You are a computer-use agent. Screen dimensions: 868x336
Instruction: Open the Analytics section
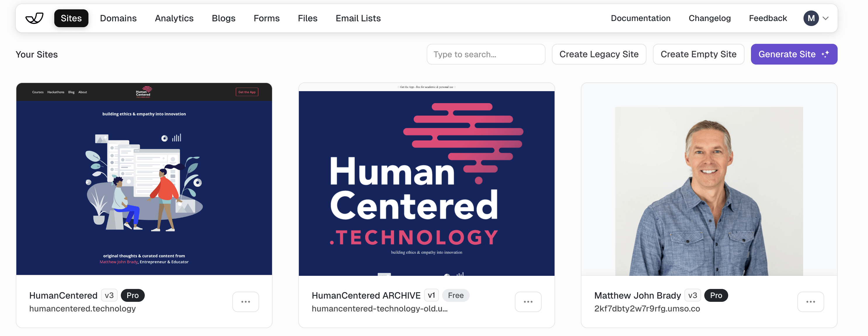(174, 18)
